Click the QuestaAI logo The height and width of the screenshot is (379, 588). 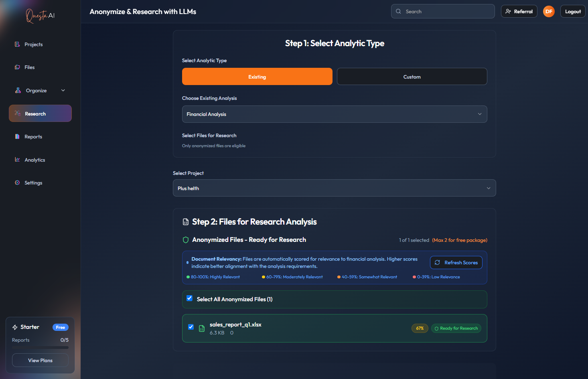(40, 16)
